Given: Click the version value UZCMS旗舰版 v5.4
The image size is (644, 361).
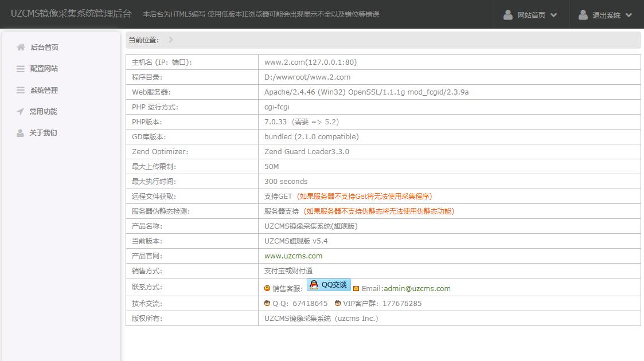Looking at the screenshot, I should [x=296, y=241].
